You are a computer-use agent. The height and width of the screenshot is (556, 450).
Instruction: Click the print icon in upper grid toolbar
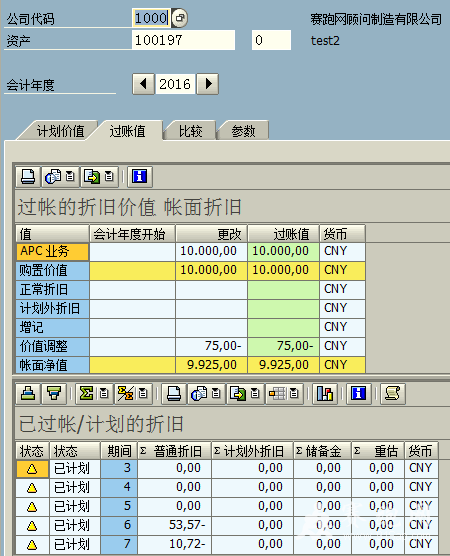pos(28,177)
